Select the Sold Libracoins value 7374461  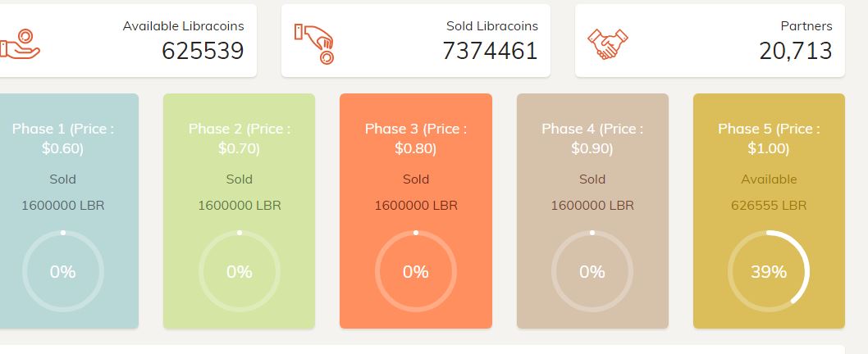tap(490, 51)
